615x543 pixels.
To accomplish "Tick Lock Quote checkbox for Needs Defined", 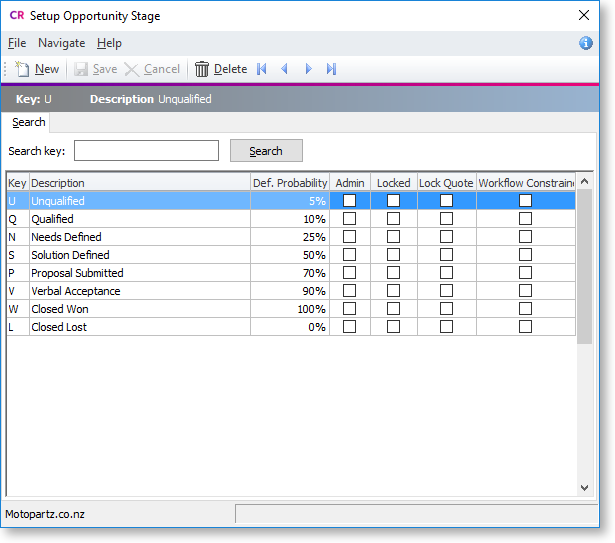I will [x=446, y=237].
